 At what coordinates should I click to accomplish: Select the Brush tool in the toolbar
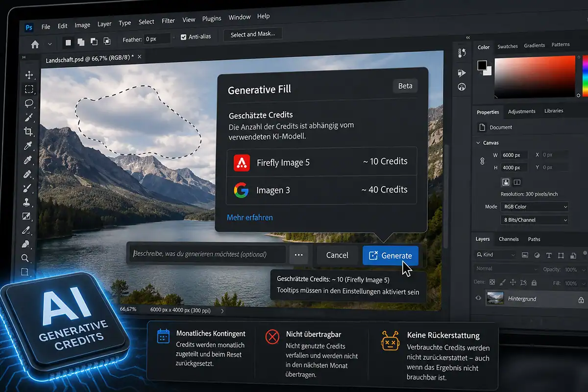27,188
